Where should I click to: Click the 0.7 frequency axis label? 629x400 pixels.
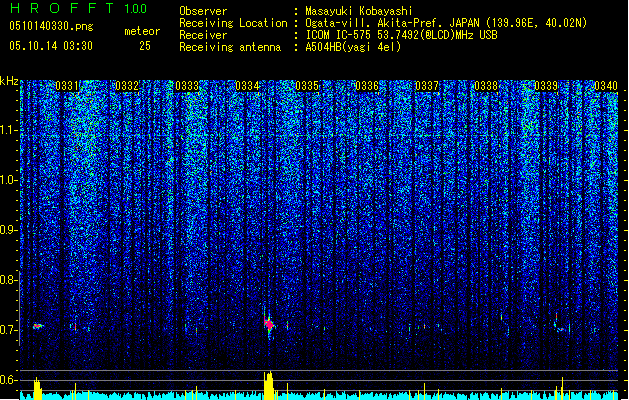(x=8, y=330)
